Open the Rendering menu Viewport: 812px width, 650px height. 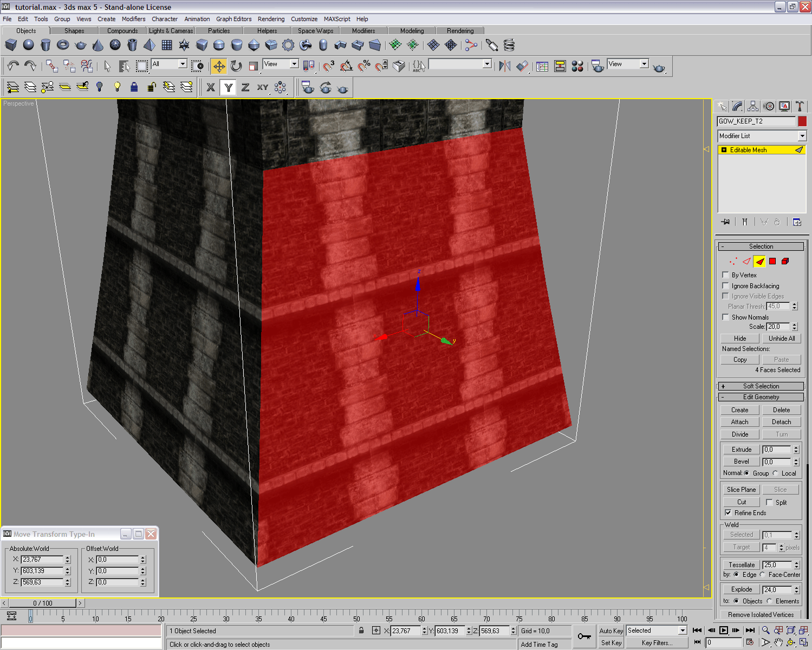tap(271, 19)
